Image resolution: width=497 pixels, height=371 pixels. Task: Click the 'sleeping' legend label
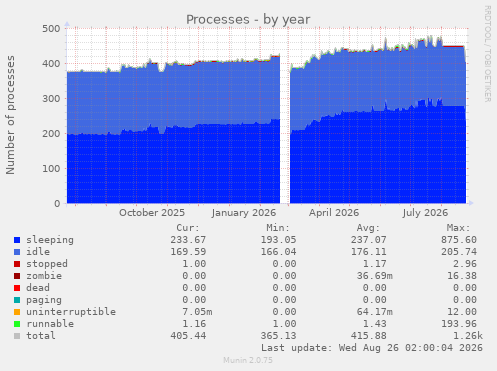50,240
